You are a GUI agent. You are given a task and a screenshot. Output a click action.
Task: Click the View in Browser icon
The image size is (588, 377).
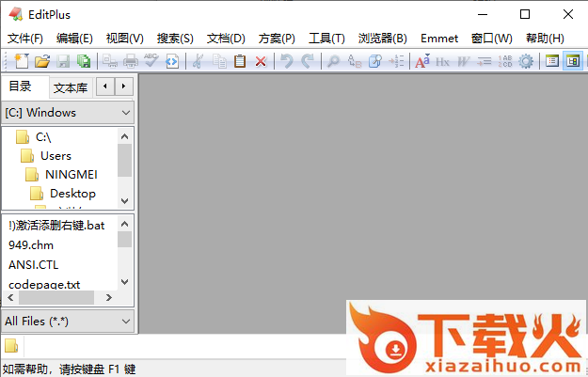pyautogui.click(x=172, y=61)
